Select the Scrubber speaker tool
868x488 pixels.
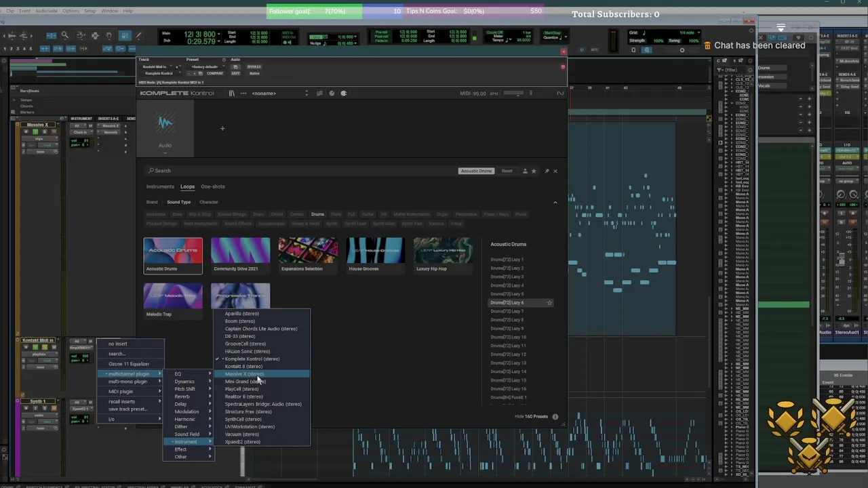click(125, 35)
